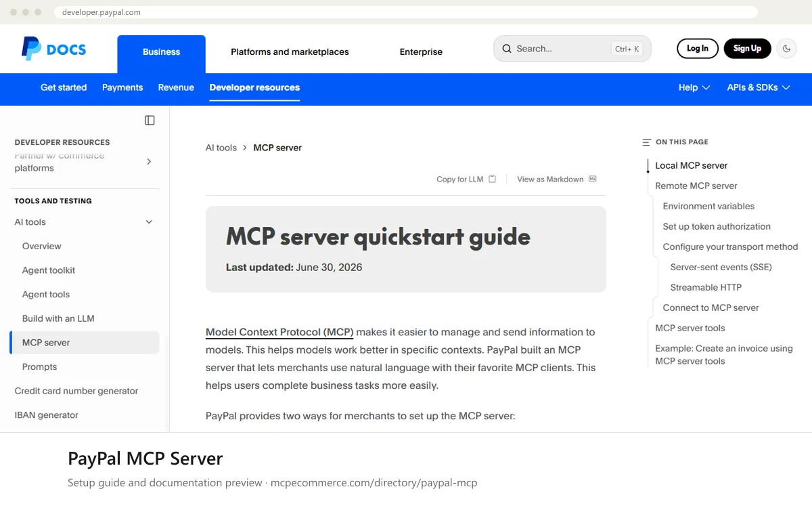Jump to Connect to MCP server
The height and width of the screenshot is (508, 812).
(710, 308)
